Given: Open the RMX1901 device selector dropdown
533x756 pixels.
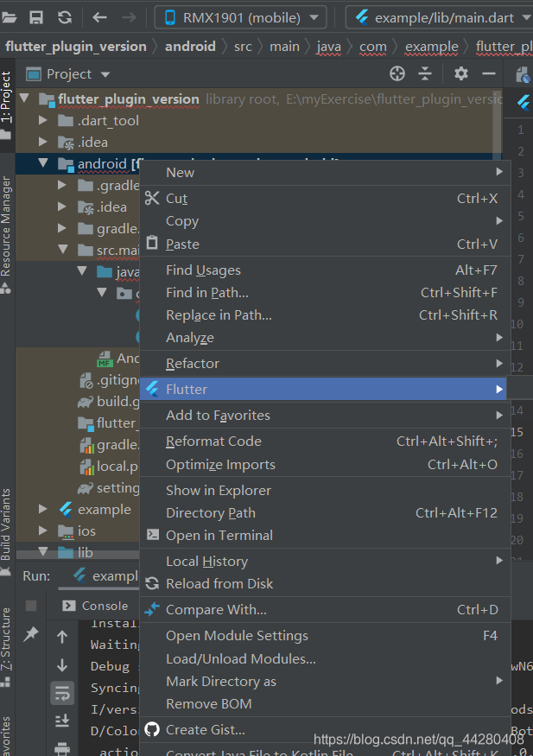Looking at the screenshot, I should [x=240, y=18].
